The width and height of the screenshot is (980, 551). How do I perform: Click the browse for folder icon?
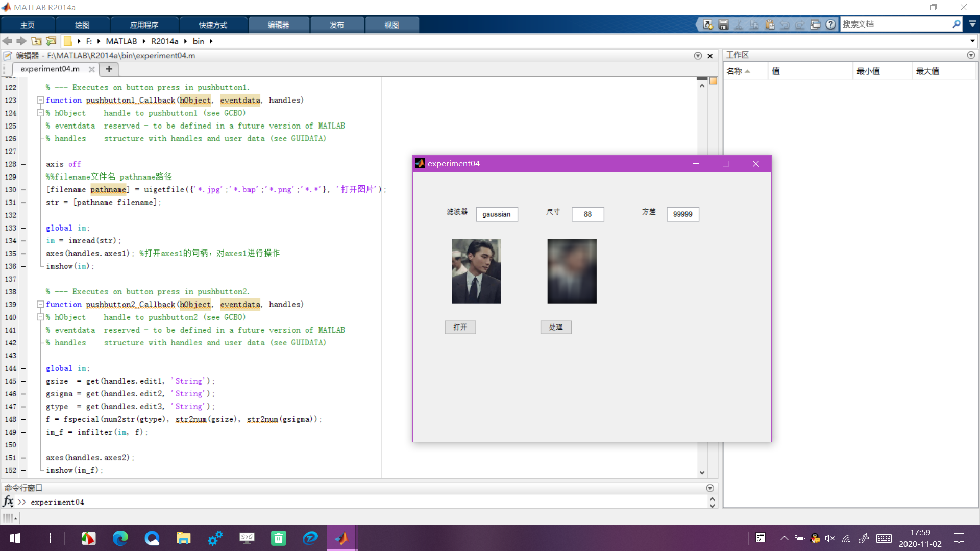coord(51,41)
